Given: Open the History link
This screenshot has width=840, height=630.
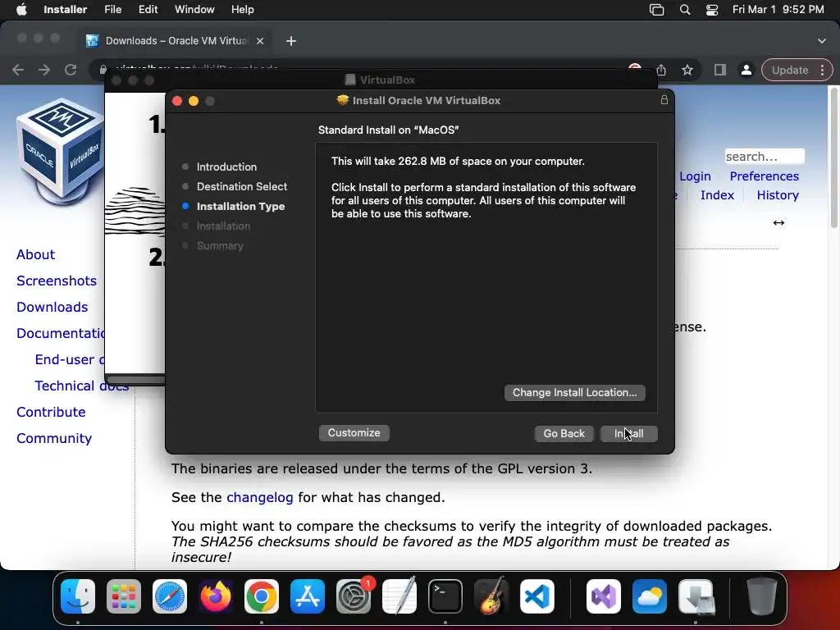Looking at the screenshot, I should click(778, 195).
